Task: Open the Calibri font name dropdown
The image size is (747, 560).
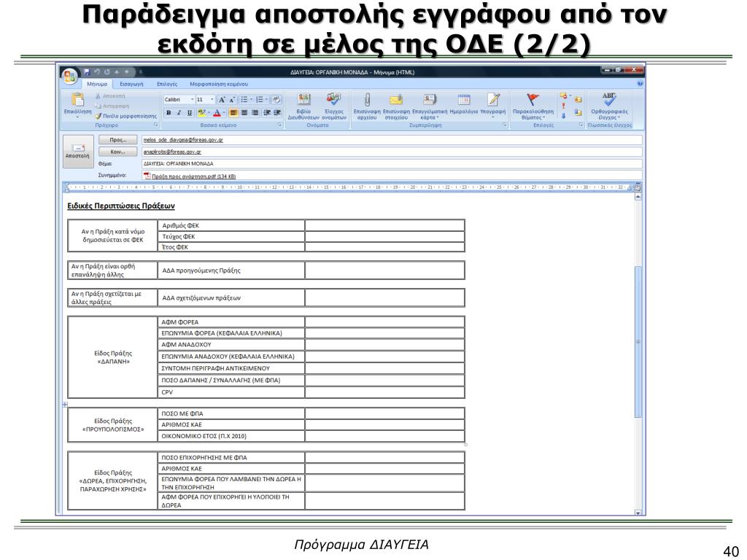Action: pyautogui.click(x=193, y=99)
